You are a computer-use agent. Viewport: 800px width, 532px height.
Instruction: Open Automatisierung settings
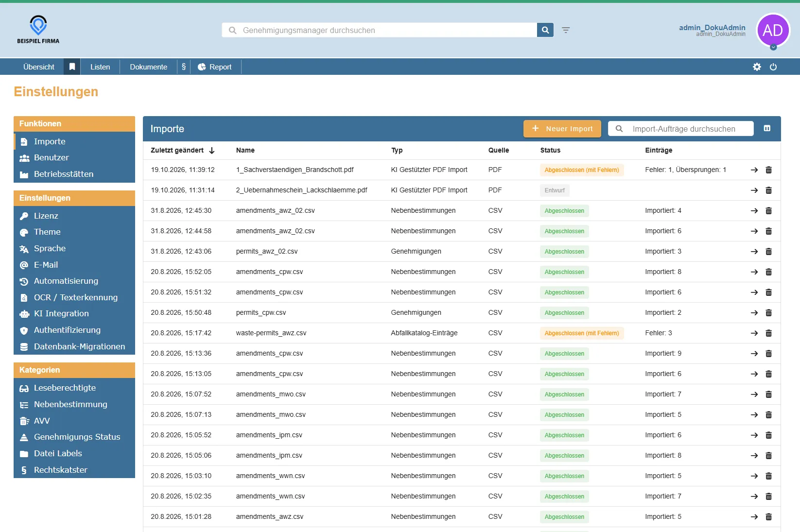[x=74, y=281]
